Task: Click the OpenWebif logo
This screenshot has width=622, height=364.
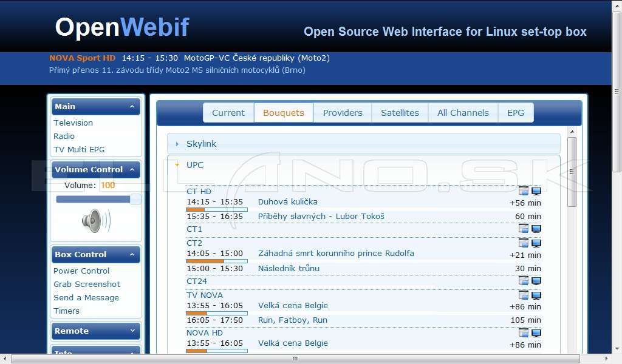Action: 122,28
